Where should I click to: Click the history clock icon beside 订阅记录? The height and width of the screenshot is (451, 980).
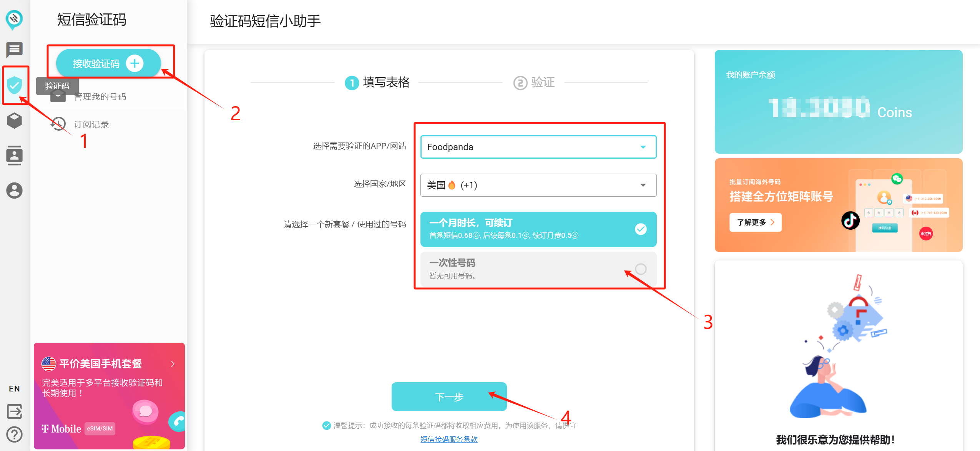click(58, 124)
